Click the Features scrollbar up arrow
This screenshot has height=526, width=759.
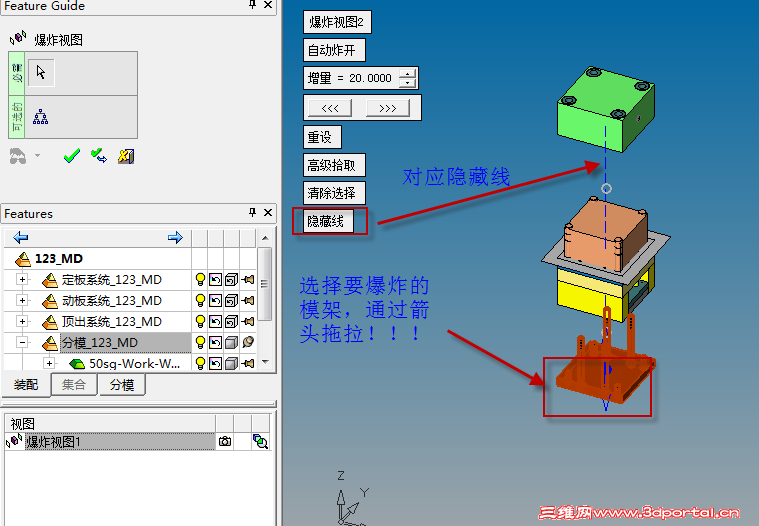265,238
